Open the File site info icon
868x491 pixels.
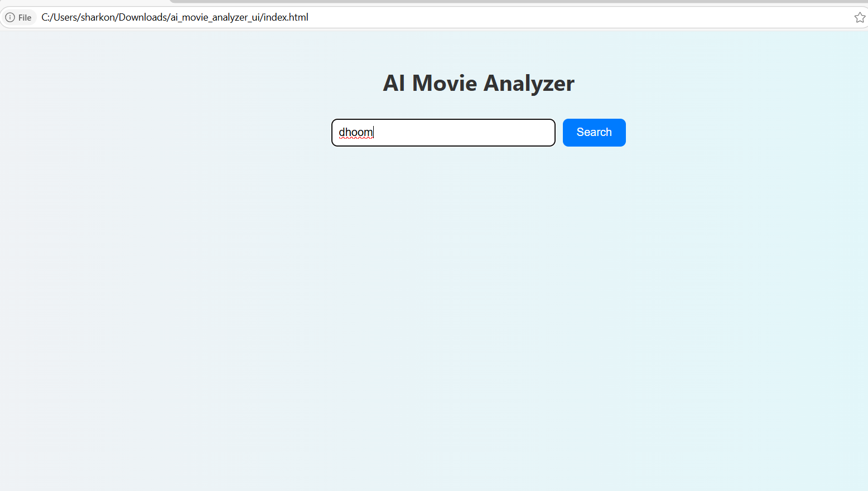[x=18, y=17]
